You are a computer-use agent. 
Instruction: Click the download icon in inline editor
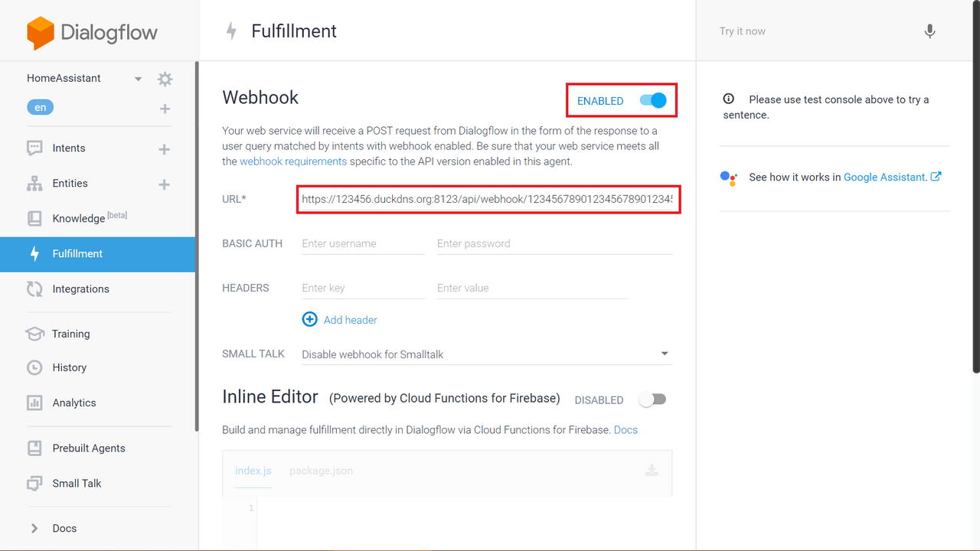pyautogui.click(x=652, y=470)
